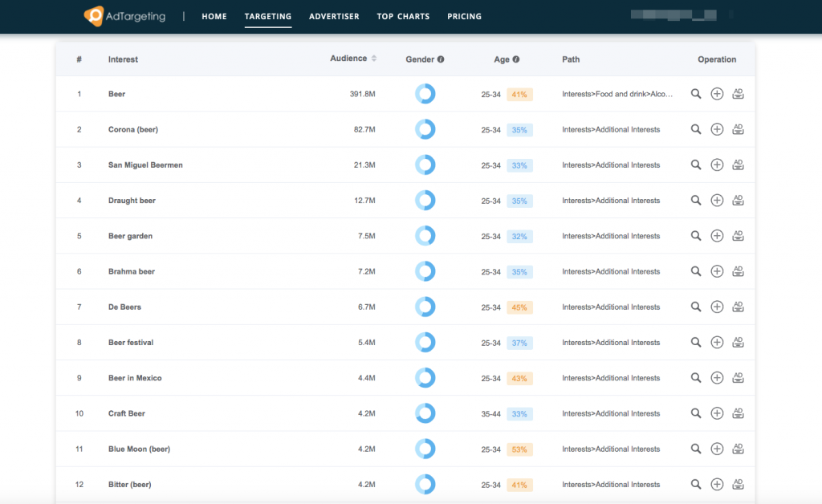Click the 45% age badge for De Beers
The width and height of the screenshot is (822, 504).
point(519,307)
